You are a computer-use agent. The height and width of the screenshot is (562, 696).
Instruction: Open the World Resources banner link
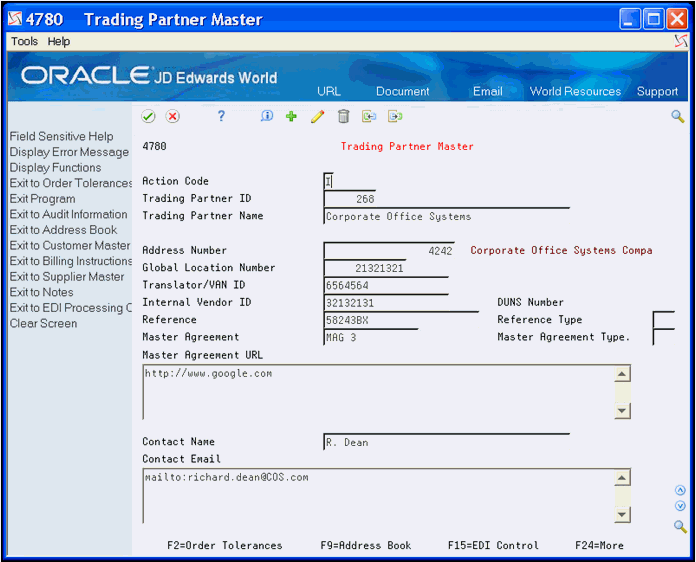point(575,91)
